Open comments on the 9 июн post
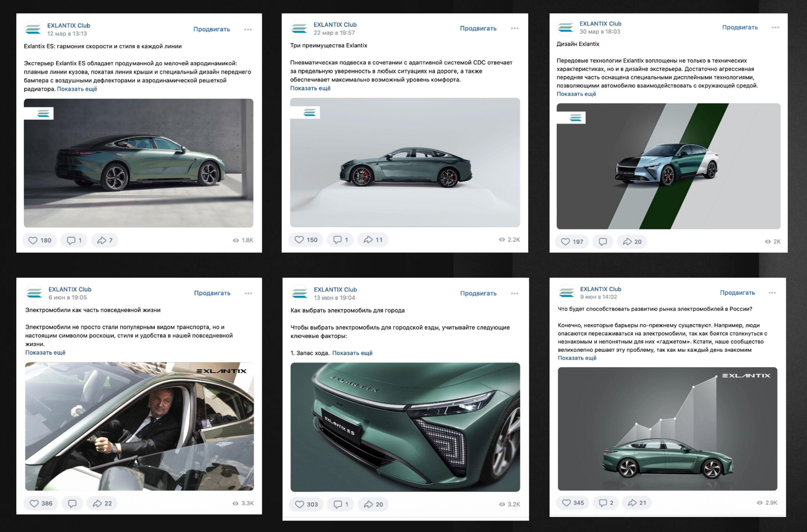 point(606,503)
